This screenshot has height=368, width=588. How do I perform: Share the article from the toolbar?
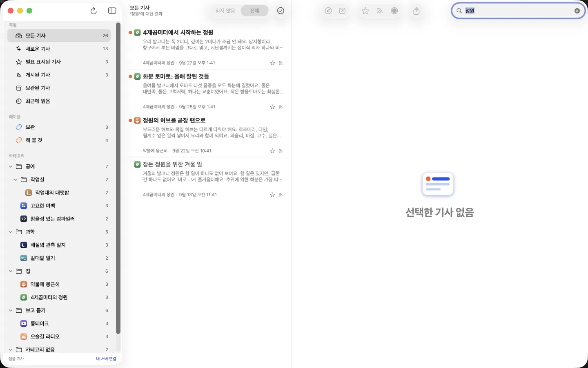point(416,11)
